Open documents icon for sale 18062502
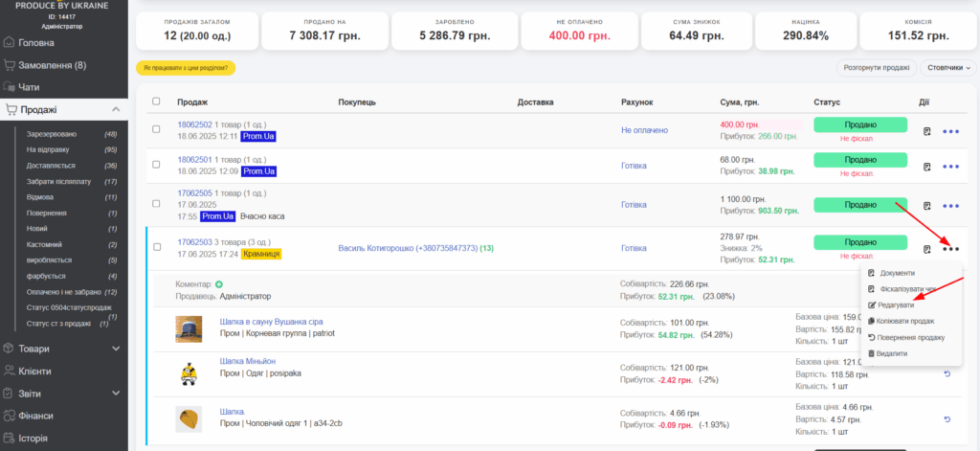 926,131
